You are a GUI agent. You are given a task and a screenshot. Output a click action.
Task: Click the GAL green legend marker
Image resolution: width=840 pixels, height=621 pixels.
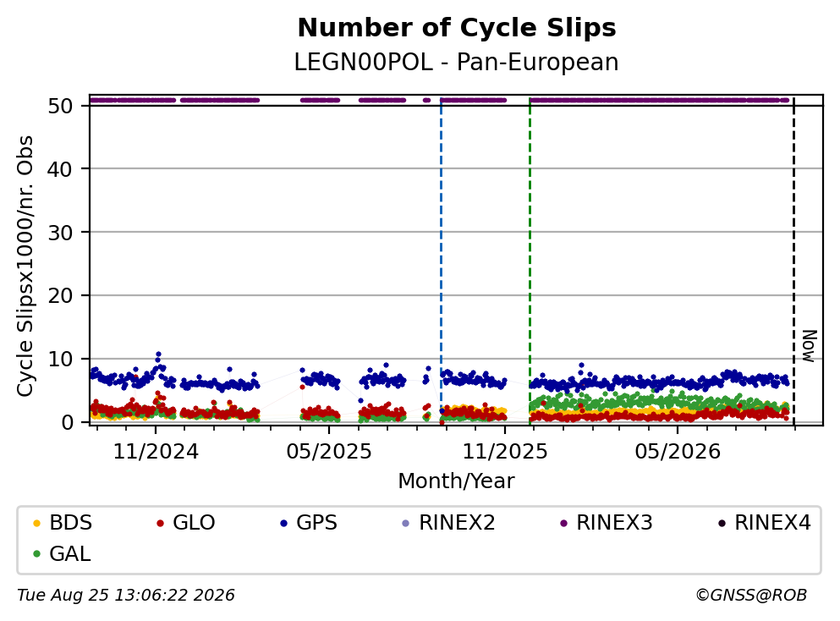(x=36, y=554)
